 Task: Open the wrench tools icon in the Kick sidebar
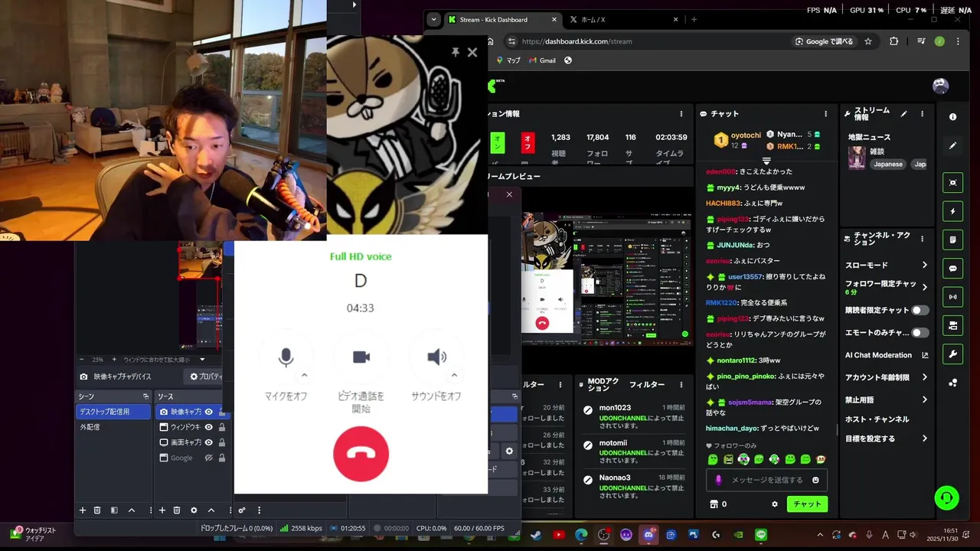pyautogui.click(x=952, y=354)
